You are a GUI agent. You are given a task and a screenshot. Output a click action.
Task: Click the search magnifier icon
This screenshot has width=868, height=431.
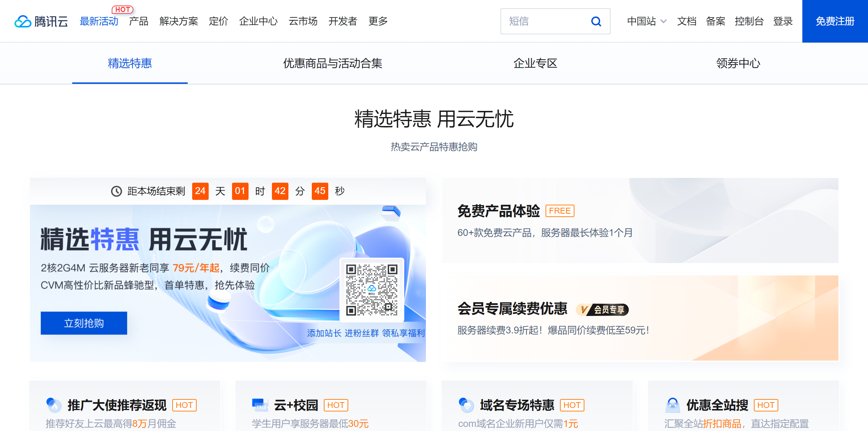pos(596,21)
